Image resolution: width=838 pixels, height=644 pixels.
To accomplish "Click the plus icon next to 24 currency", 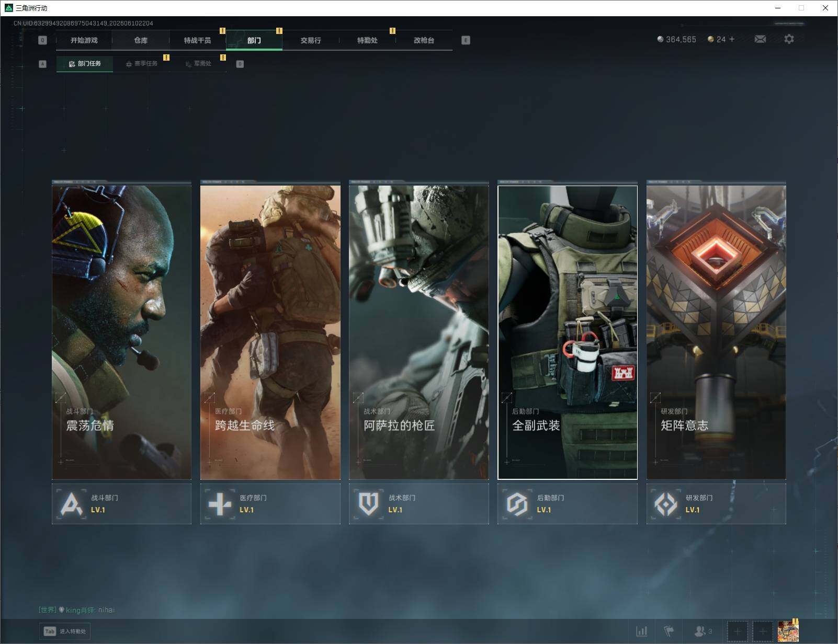I will 732,39.
